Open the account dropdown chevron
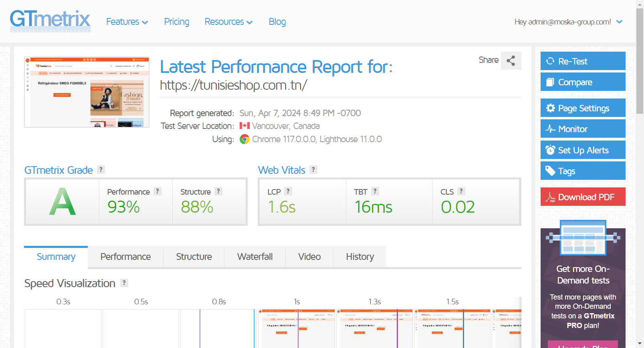This screenshot has height=348, width=644. coord(619,22)
